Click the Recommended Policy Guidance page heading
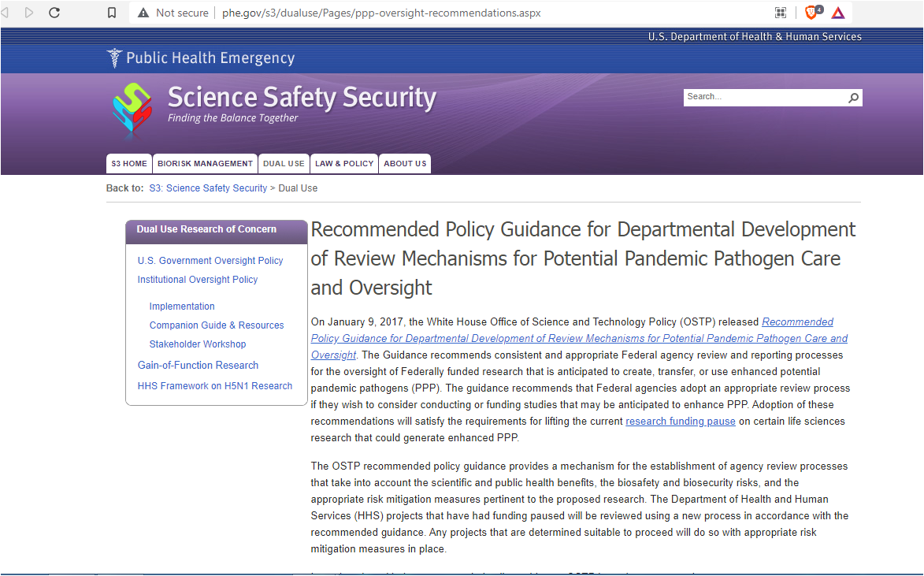This screenshot has width=924, height=576. tap(584, 258)
